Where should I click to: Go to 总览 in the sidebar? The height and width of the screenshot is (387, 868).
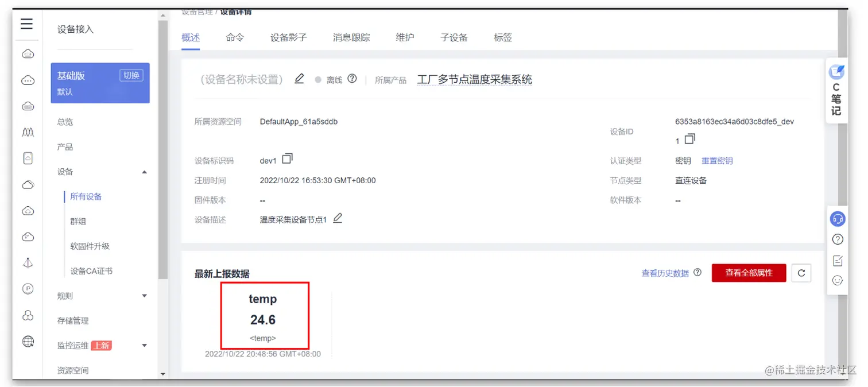pyautogui.click(x=65, y=122)
